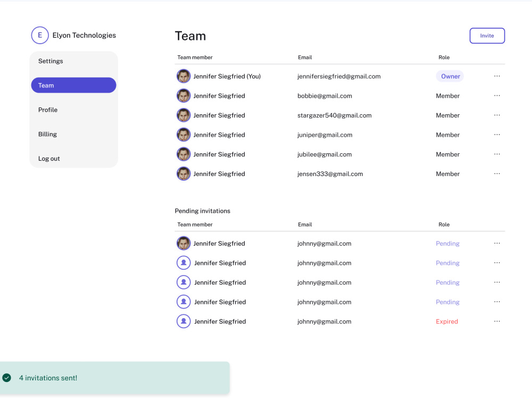Click the Owner role badge
The image size is (532, 399).
click(450, 76)
